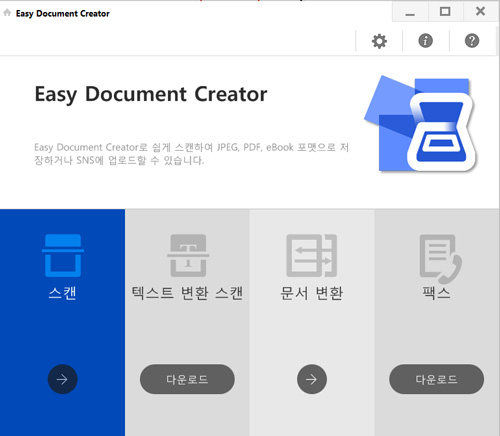Open settings with the gear icon
500x436 pixels.
point(379,41)
